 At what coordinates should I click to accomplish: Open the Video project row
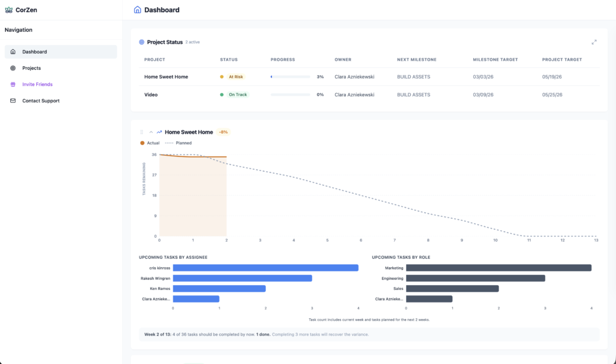pyautogui.click(x=151, y=94)
